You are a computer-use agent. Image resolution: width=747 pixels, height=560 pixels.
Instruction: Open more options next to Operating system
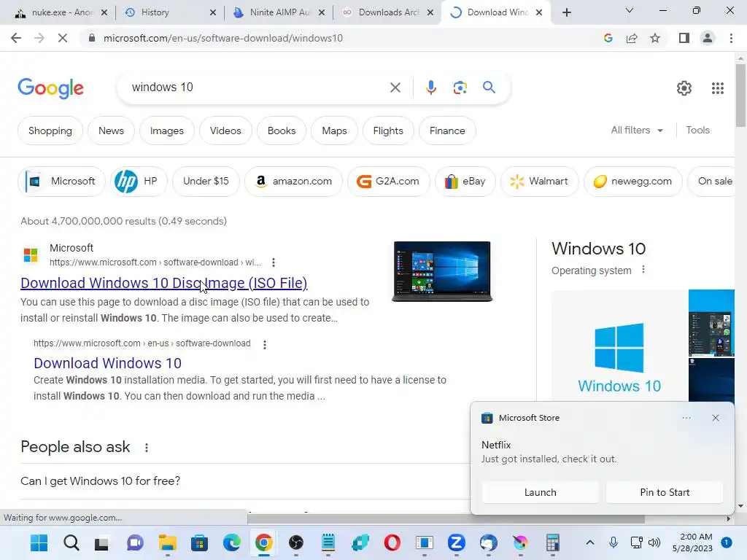tap(643, 270)
